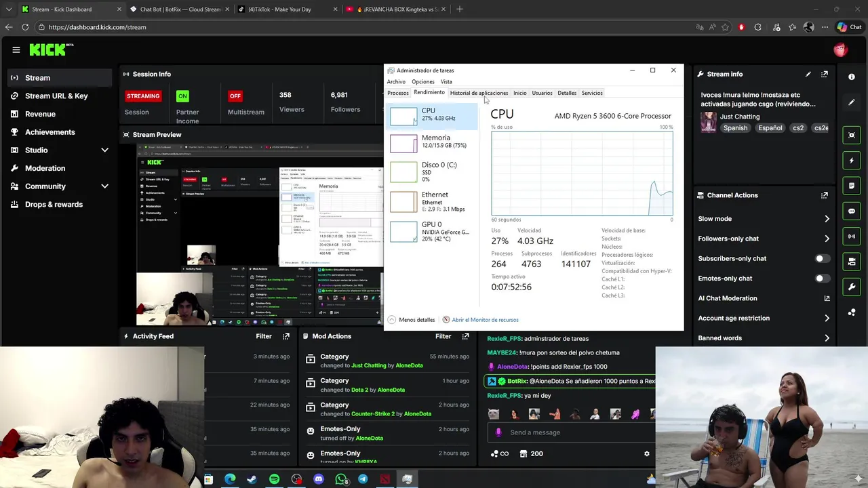
Task: Click the pencil icon in the right sidebar
Action: (852, 102)
